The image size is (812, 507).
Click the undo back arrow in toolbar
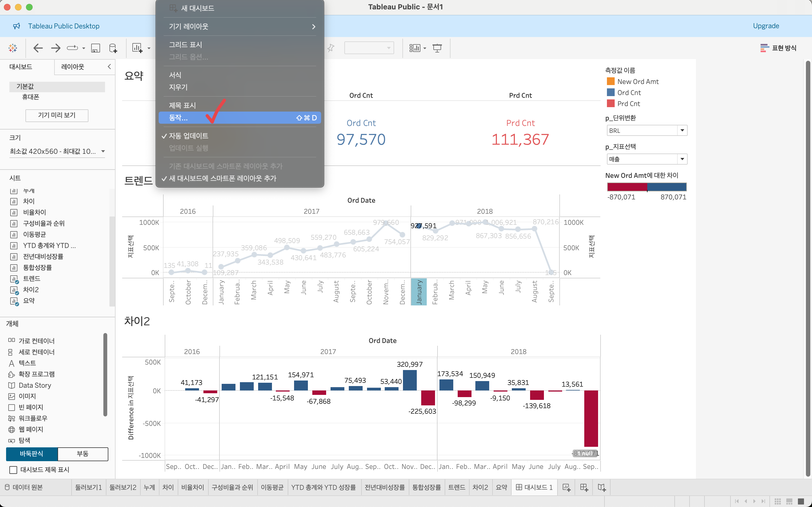38,48
